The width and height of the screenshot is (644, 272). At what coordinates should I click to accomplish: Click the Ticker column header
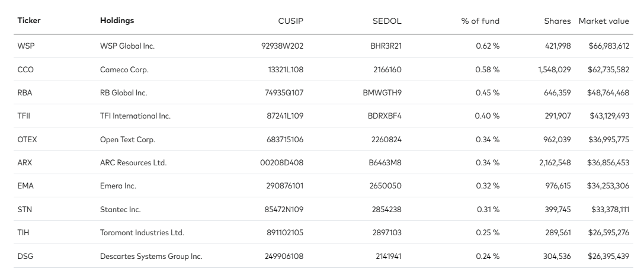[29, 21]
